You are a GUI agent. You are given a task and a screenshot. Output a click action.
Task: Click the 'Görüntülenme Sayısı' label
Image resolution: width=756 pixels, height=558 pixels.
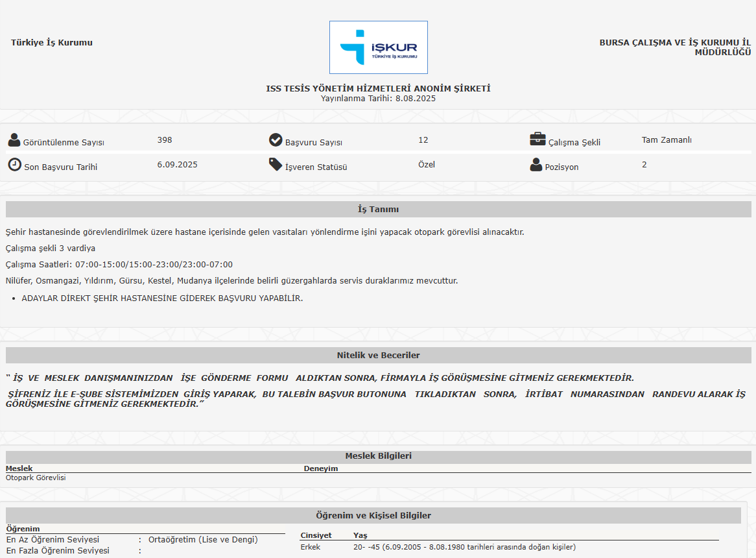tap(64, 142)
